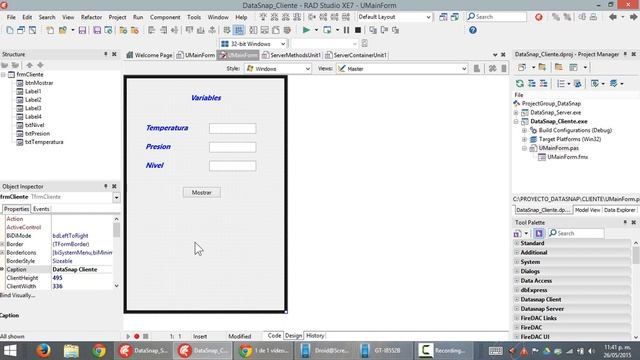Click the Mostrar button on the form
Image resolution: width=640 pixels, height=360 pixels.
202,193
